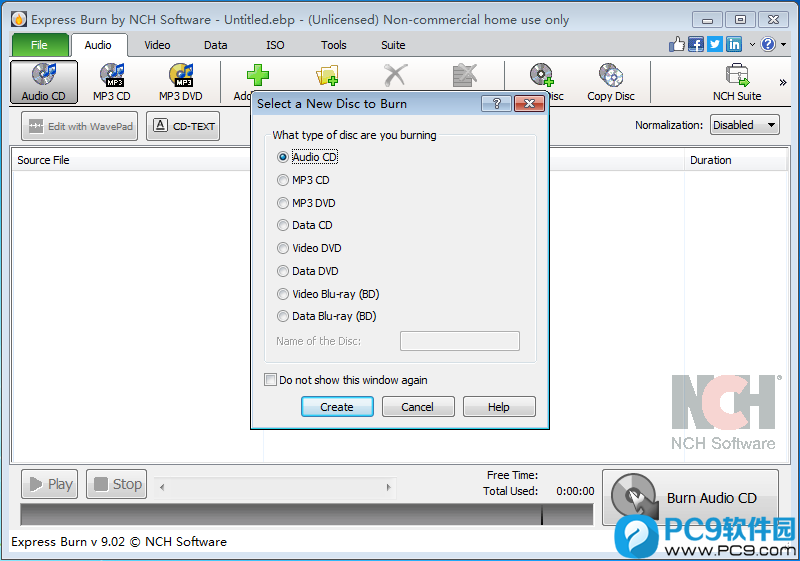Click right arrow of playback seek bar
This screenshot has height=561, width=800.
coord(389,487)
